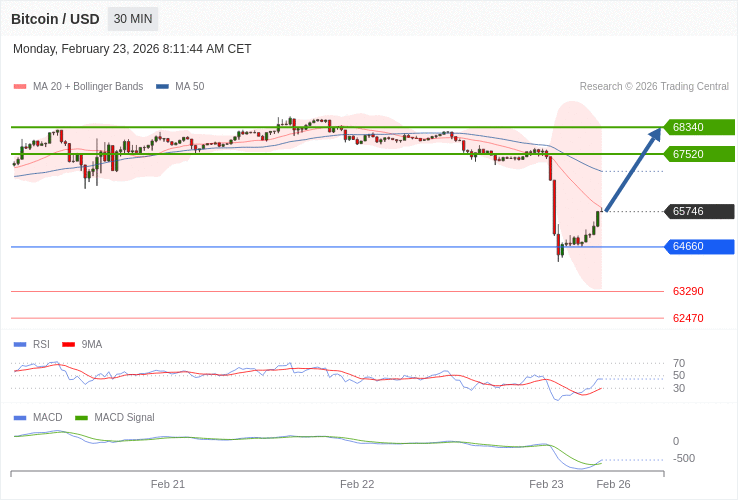This screenshot has width=738, height=500.
Task: Click the Research © 2026 Trading Central text
Action: (x=654, y=87)
